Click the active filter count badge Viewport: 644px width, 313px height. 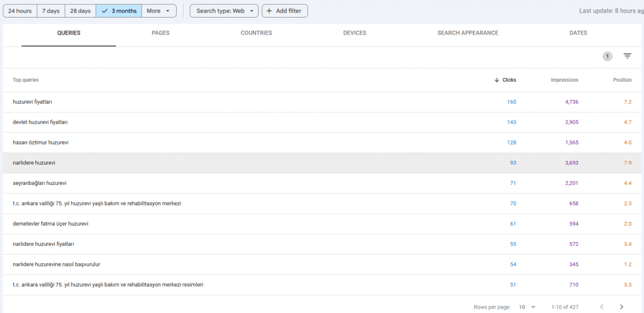pyautogui.click(x=608, y=56)
